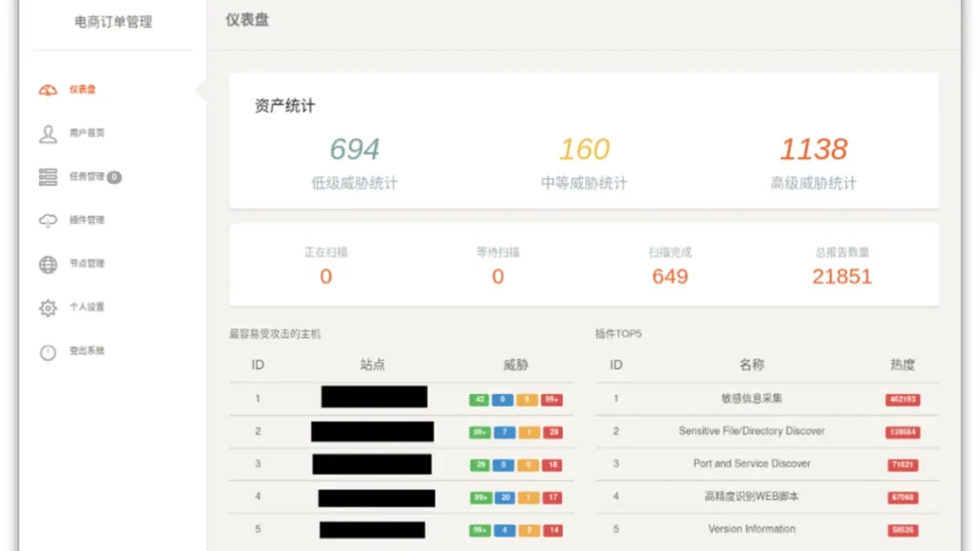Image resolution: width=980 pixels, height=551 pixels.
Task: Choose 登出系统 to log out
Action: [x=87, y=350]
